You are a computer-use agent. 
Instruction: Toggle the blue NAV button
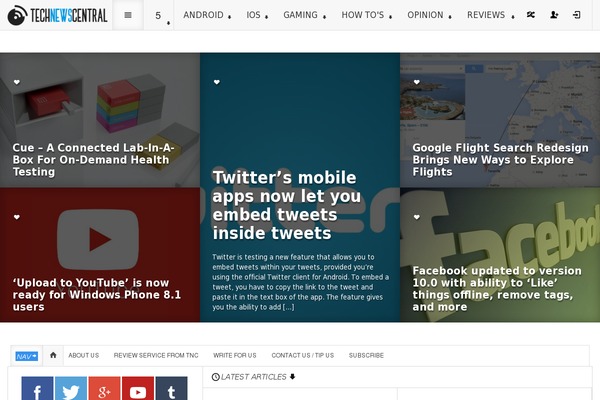point(27,356)
